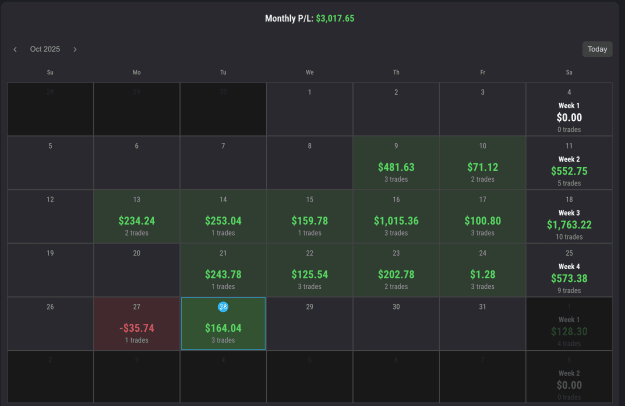Select October 21 with $243.78
The height and width of the screenshot is (406, 625).
point(223,270)
